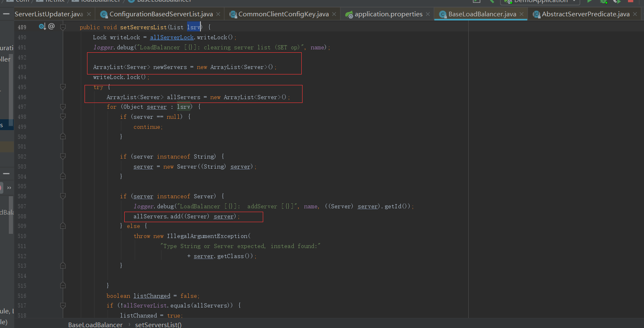Click class icon on BaseLoadBalancer.java tab
The image size is (644, 328).
443,15
